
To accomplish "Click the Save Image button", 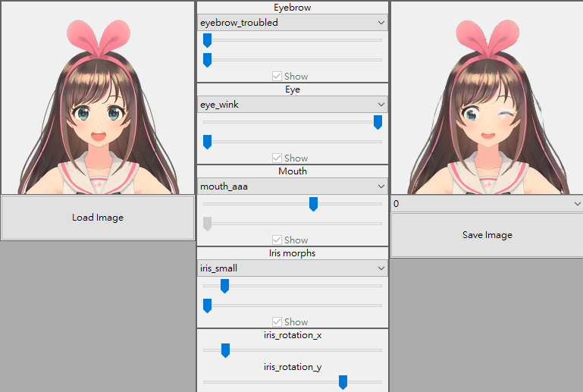I will pyautogui.click(x=487, y=235).
